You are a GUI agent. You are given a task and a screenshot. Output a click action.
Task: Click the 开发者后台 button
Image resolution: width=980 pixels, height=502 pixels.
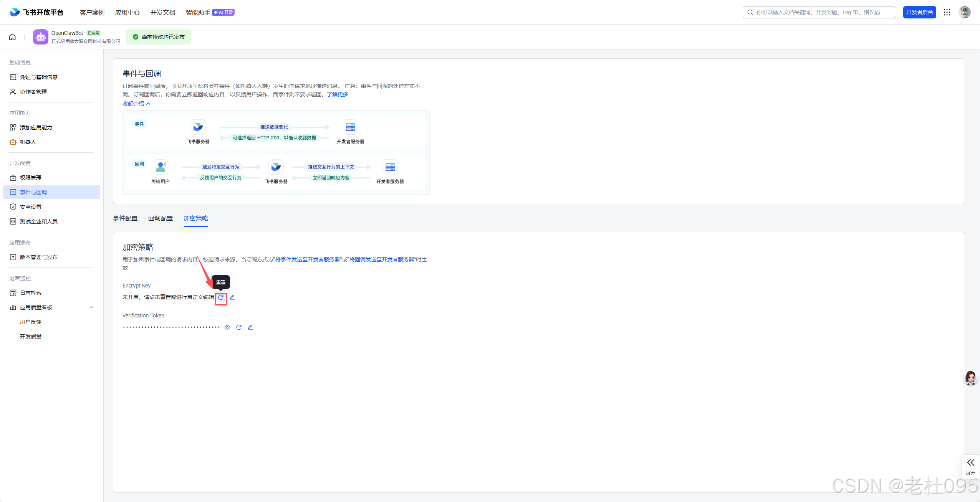(919, 12)
